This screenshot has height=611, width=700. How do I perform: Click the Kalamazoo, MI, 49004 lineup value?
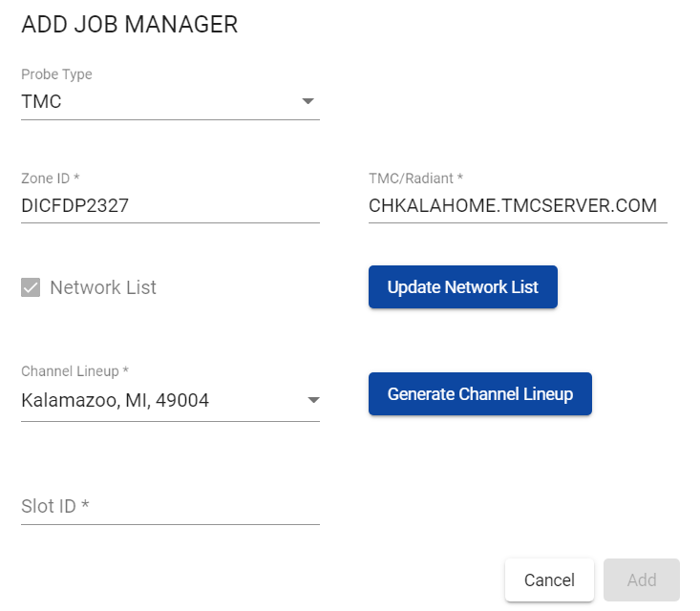pos(116,400)
